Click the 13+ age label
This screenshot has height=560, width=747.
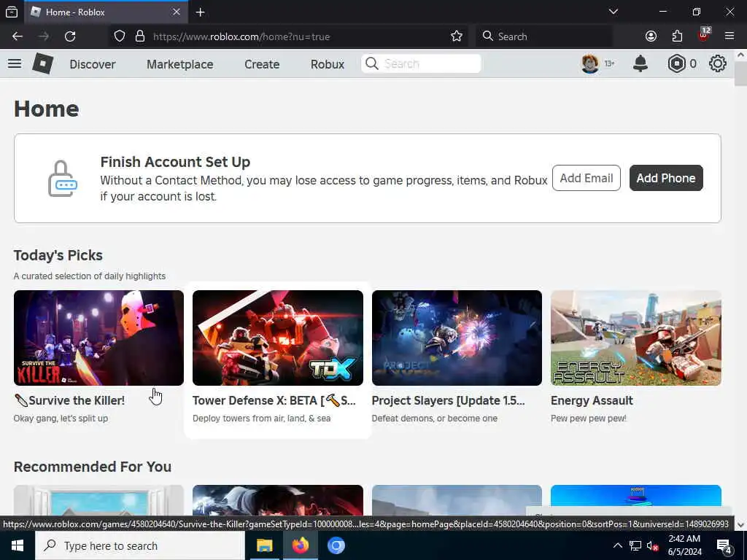point(609,63)
